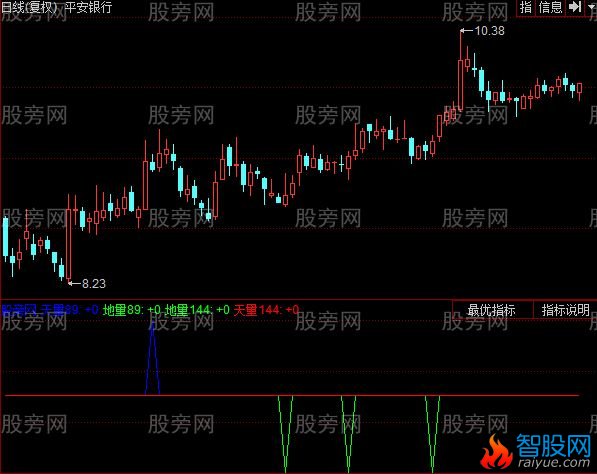
Task: Select the 平安银行 stock name
Action: [x=88, y=7]
